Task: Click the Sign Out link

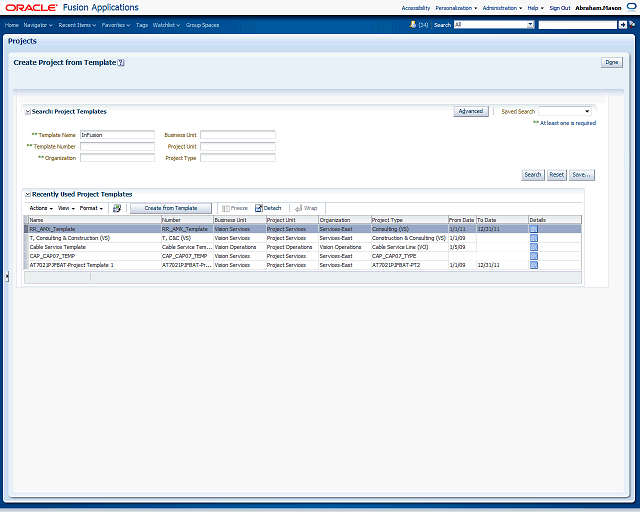Action: tap(559, 7)
